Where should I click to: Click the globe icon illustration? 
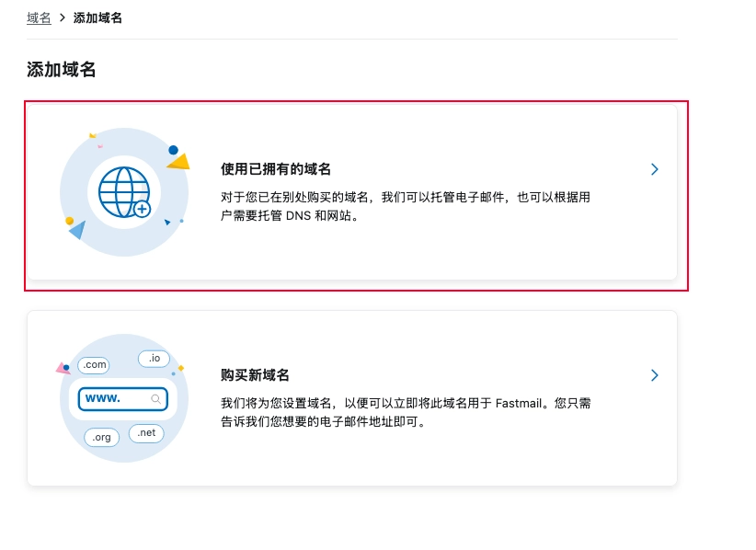(x=122, y=191)
